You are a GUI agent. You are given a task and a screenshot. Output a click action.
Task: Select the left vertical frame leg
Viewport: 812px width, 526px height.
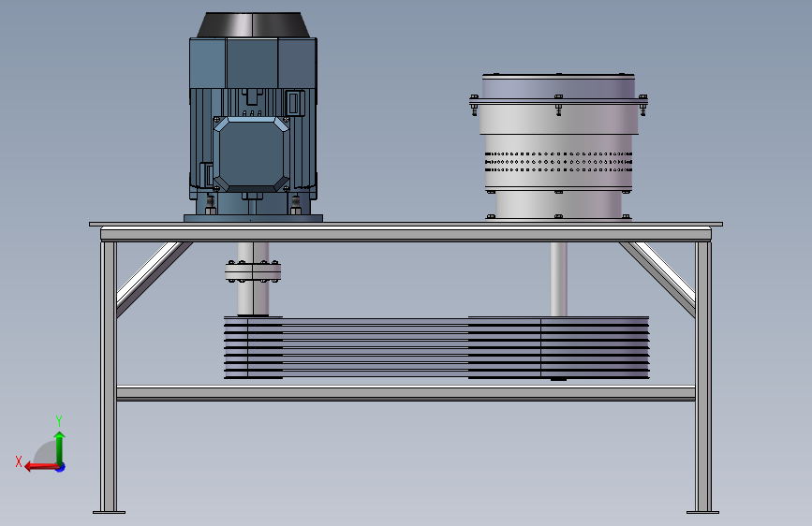(x=109, y=376)
